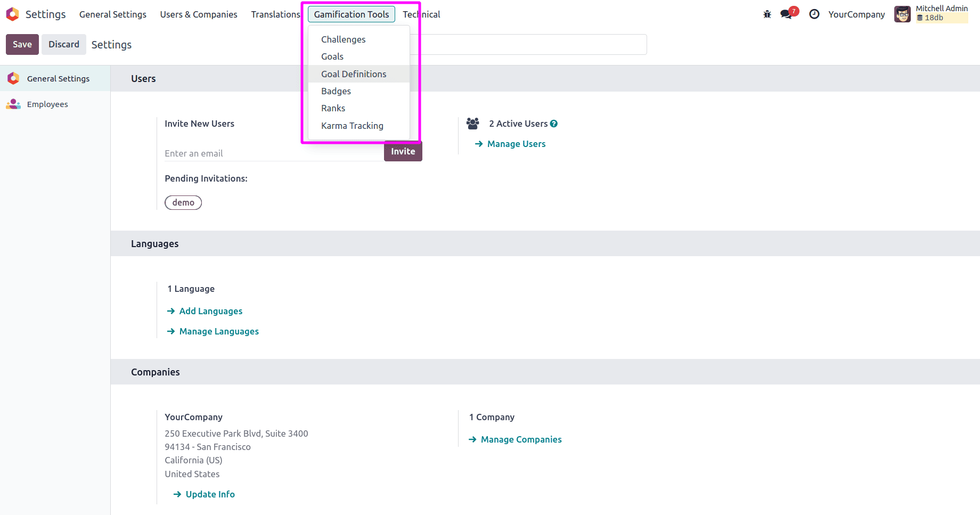Click the Active Users help question mark

(554, 123)
